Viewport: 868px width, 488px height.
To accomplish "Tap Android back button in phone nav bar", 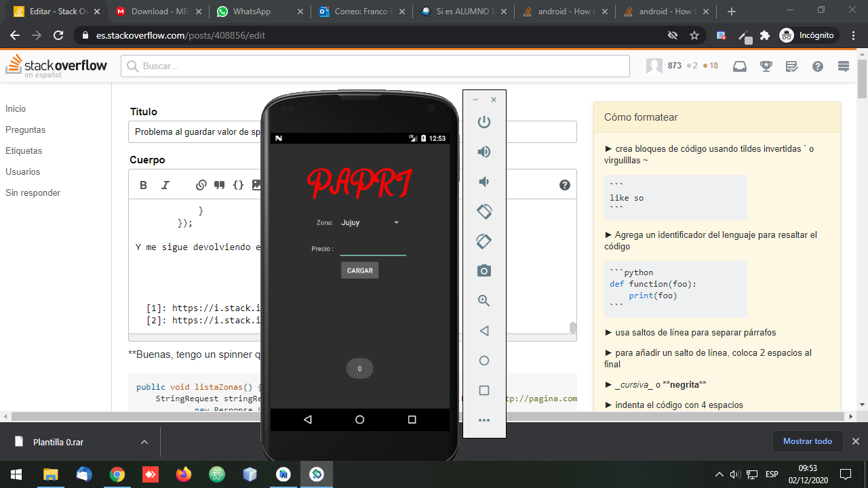I will [x=308, y=420].
